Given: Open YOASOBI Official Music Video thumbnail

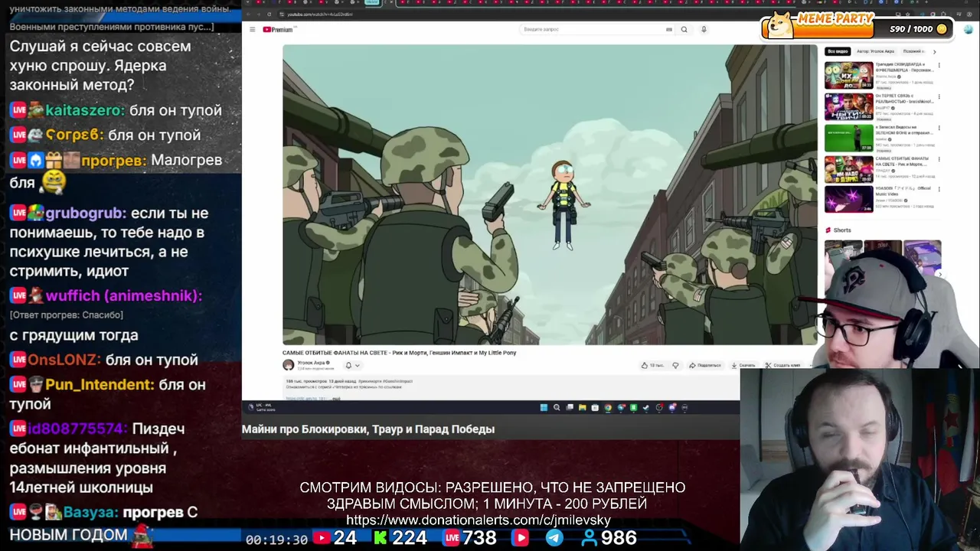Looking at the screenshot, I should (x=849, y=199).
